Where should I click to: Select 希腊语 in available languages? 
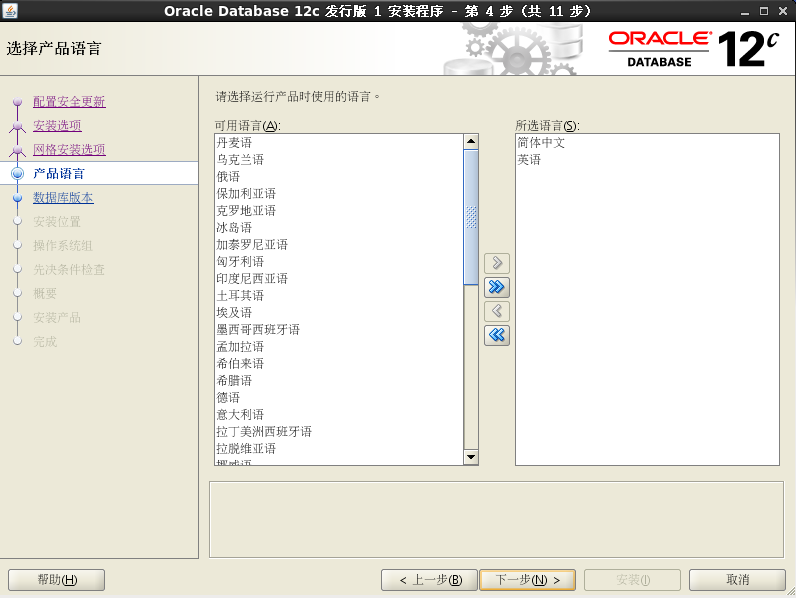[339, 381]
